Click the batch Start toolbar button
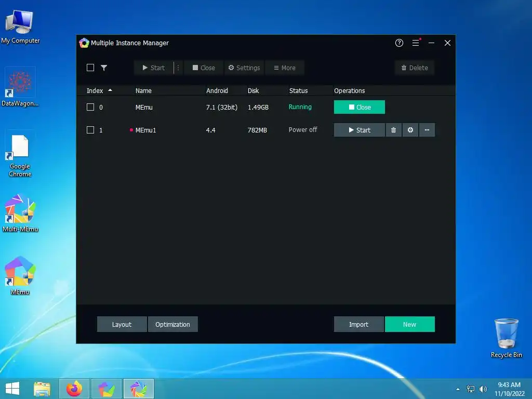Screen dimensions: 532x399 (154, 68)
